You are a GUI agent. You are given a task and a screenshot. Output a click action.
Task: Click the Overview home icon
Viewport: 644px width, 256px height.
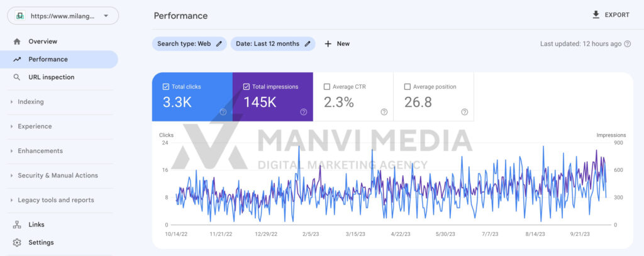(x=17, y=42)
